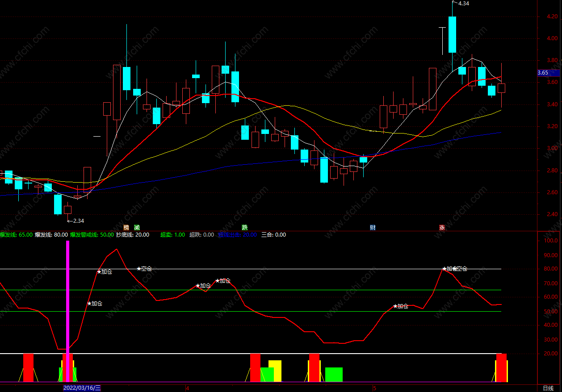Click the 2.34 low price label
Image resolution: width=562 pixels, height=392 pixels.
78,221
